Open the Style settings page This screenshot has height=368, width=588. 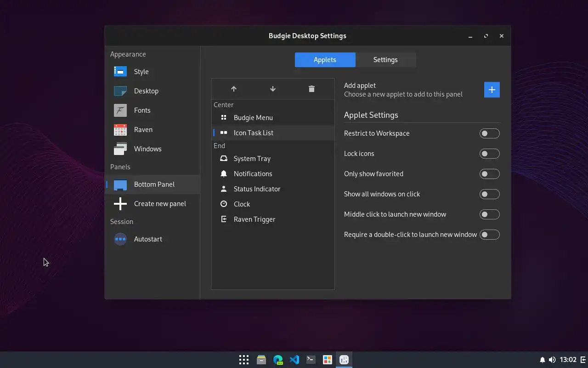(x=152, y=72)
